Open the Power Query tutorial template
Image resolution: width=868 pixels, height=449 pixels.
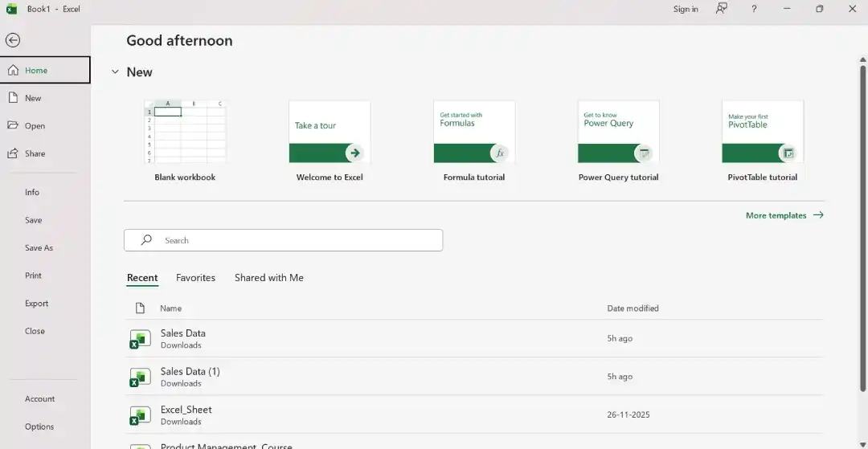click(x=618, y=132)
